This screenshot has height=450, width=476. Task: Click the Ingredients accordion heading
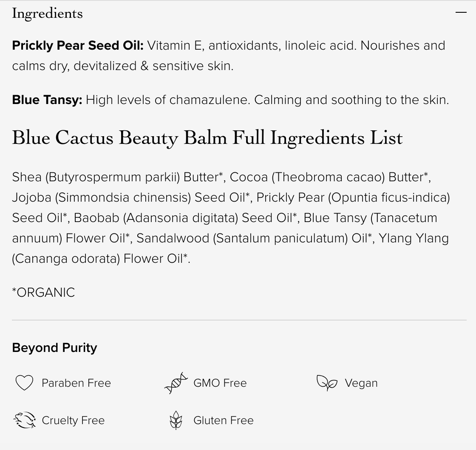(47, 14)
